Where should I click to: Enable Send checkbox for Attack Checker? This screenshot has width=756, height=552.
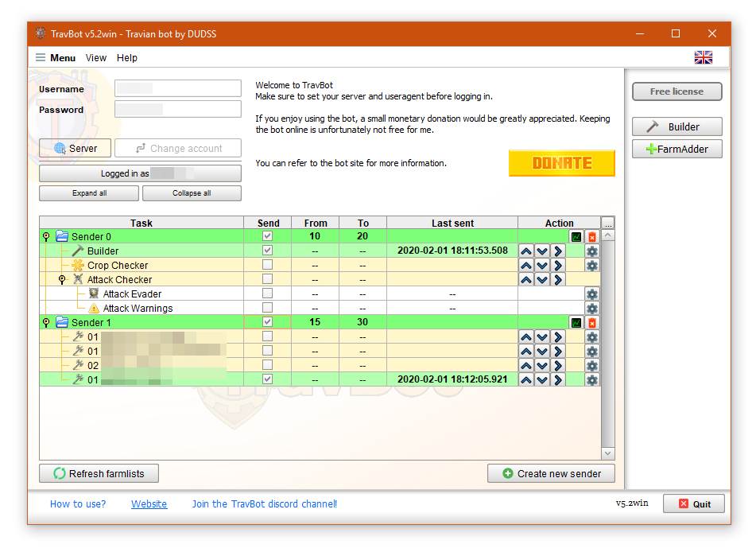267,279
